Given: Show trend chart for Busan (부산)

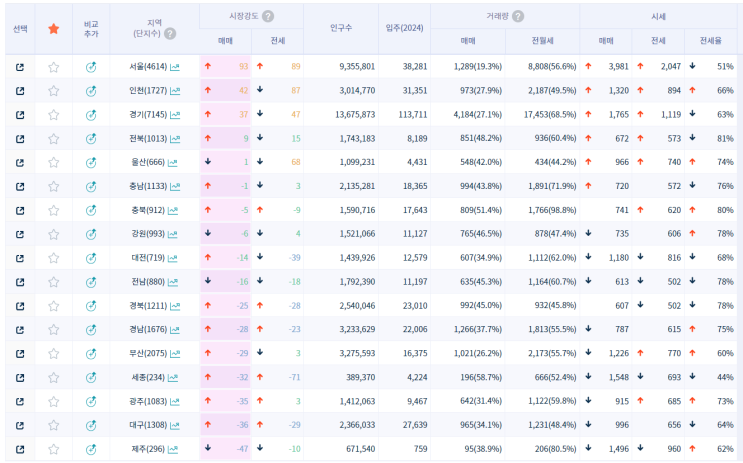Looking at the screenshot, I should pos(175,353).
